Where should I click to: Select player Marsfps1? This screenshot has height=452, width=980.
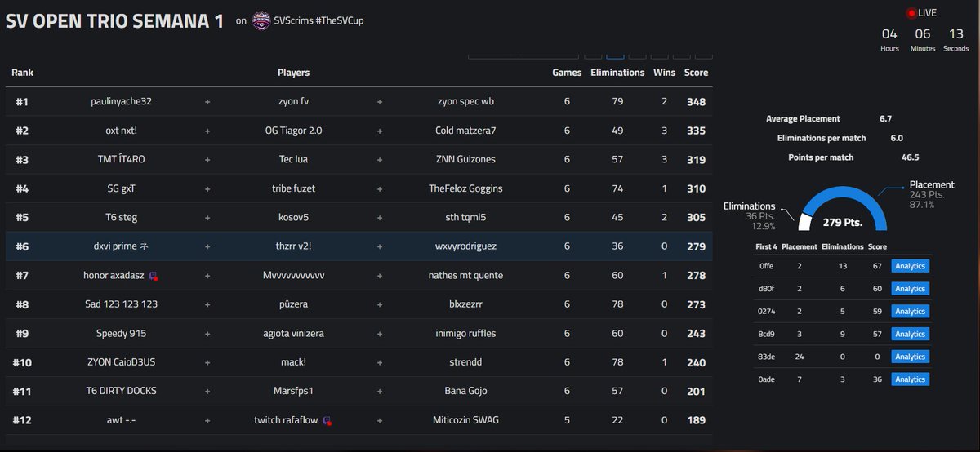coord(294,391)
